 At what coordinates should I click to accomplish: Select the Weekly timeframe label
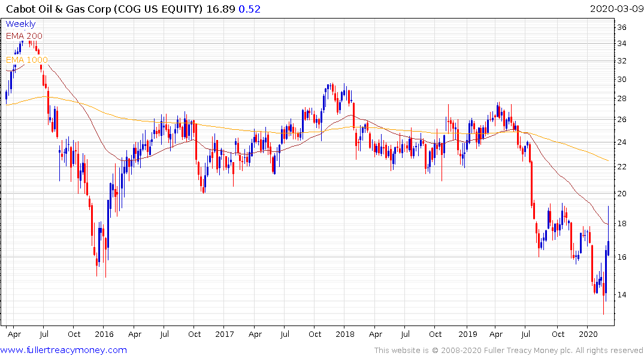(20, 24)
